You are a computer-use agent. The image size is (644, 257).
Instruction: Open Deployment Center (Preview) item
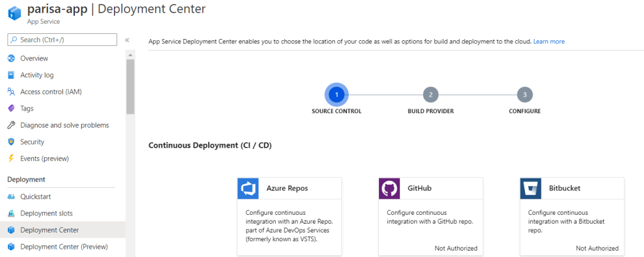(x=64, y=246)
